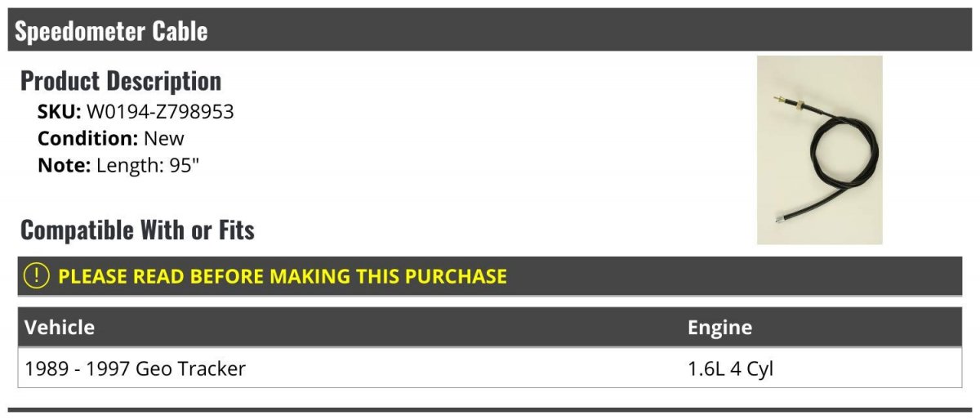Click the Engine column header
The width and height of the screenshot is (980, 420).
tap(719, 328)
